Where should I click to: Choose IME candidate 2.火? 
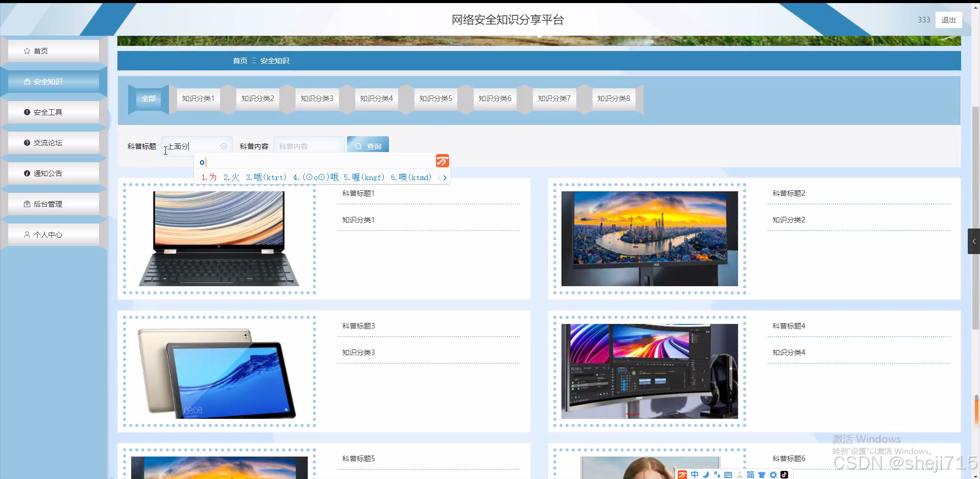pos(231,178)
